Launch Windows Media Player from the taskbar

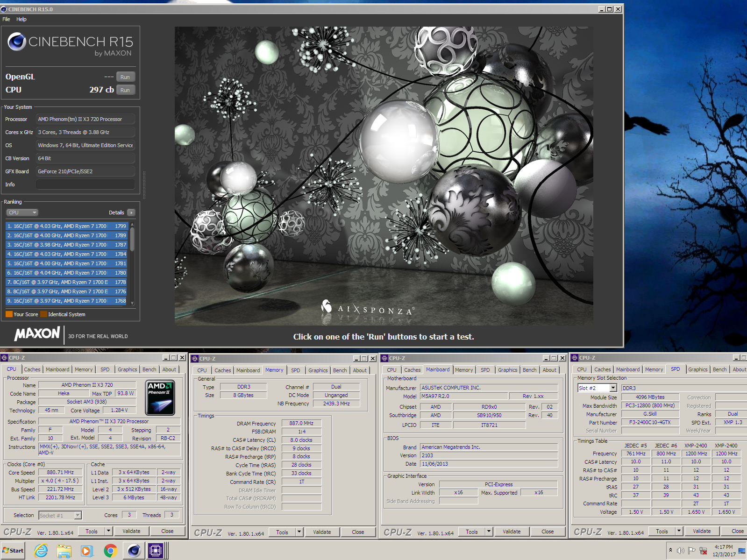click(87, 551)
